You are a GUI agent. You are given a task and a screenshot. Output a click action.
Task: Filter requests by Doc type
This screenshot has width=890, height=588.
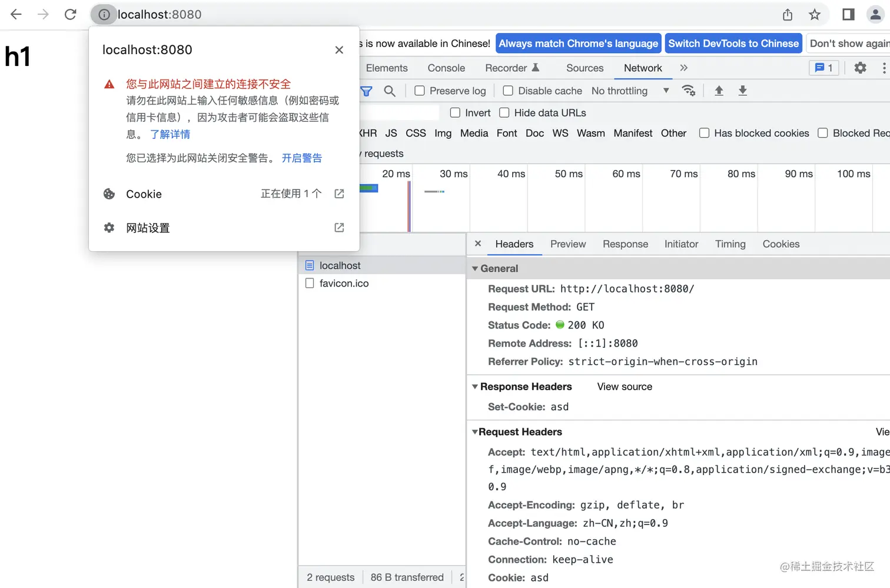pyautogui.click(x=535, y=134)
